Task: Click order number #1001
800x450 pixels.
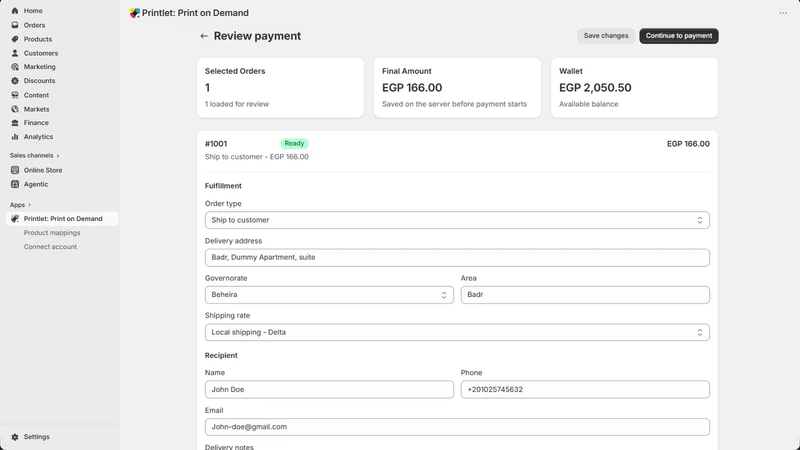Action: coord(216,144)
